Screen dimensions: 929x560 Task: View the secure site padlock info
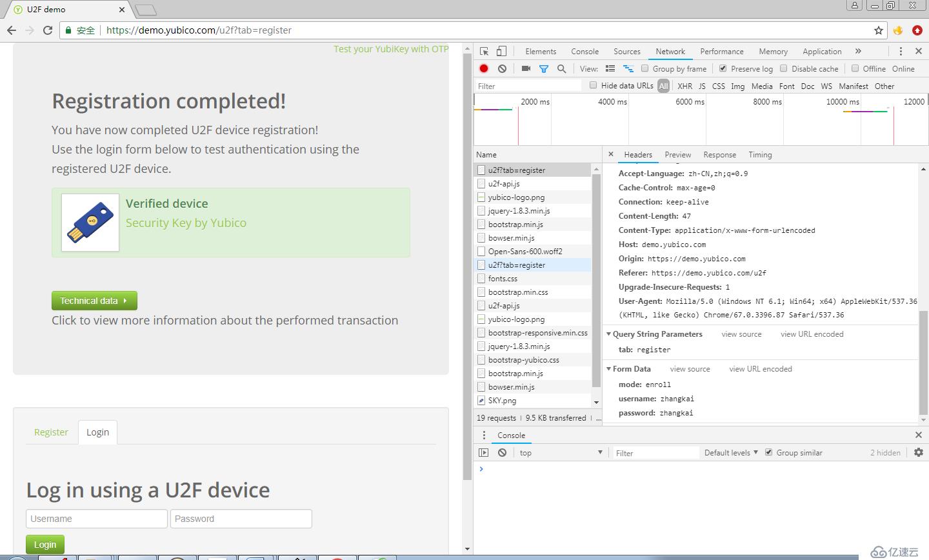click(x=69, y=30)
